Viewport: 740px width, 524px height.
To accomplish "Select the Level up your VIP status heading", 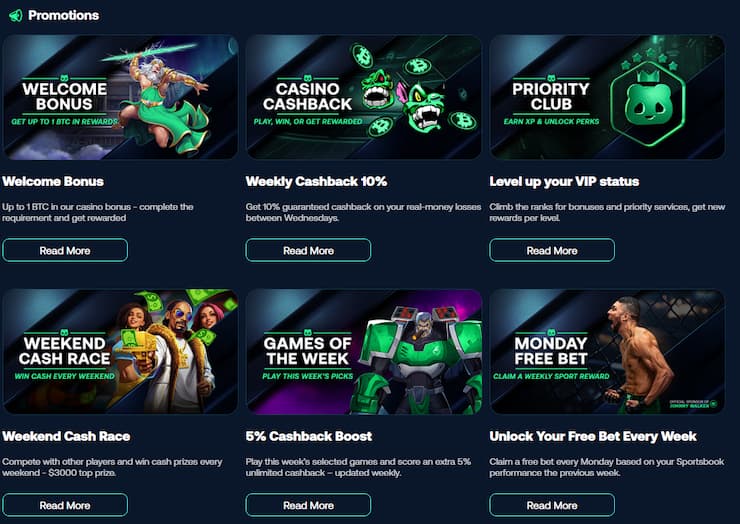I will click(564, 182).
